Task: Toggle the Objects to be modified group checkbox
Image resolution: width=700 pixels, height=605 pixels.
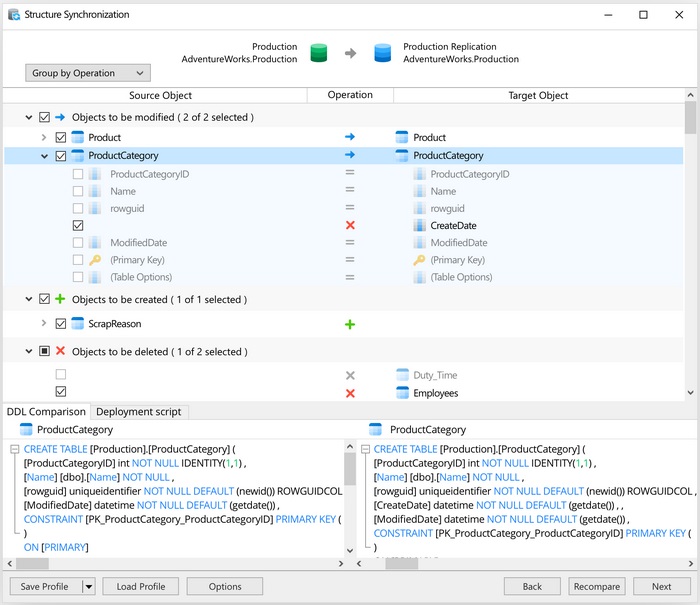Action: 44,117
